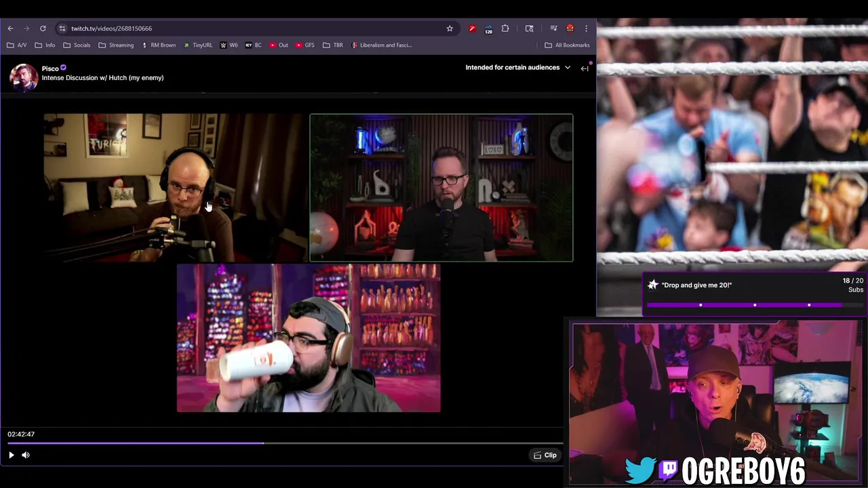Click the twitch.tv URL address bar

pos(254,28)
